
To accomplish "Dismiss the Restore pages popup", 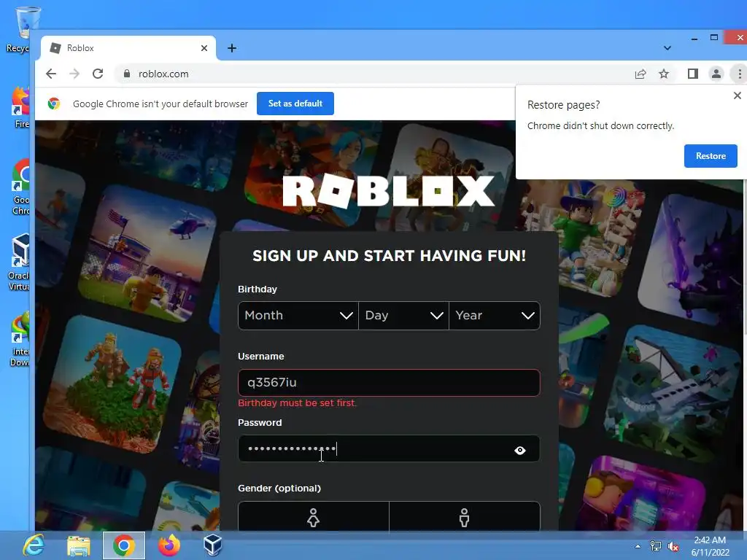I will tap(738, 96).
